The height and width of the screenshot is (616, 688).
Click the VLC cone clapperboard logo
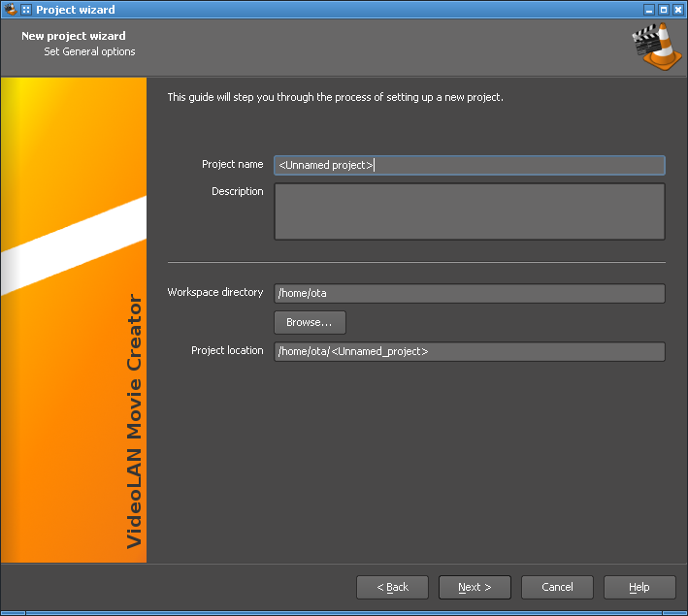(x=656, y=47)
